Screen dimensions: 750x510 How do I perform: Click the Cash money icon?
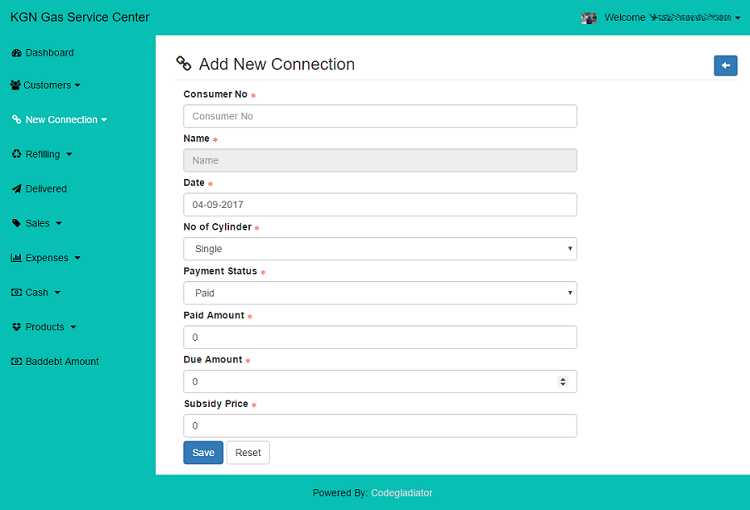tap(16, 293)
